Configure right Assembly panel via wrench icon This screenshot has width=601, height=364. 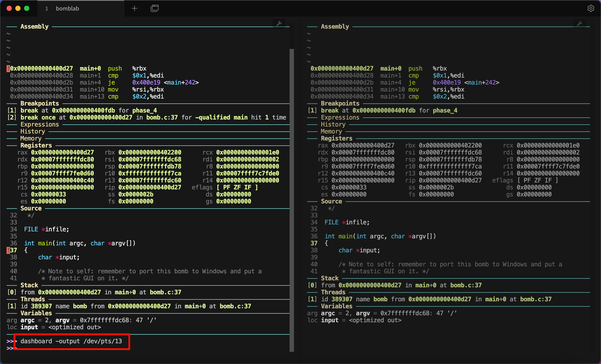(x=580, y=24)
